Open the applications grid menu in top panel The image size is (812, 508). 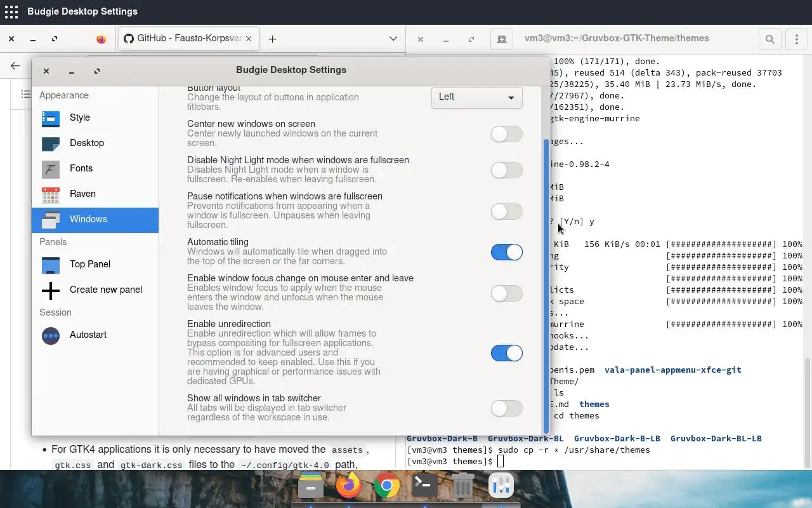(11, 11)
